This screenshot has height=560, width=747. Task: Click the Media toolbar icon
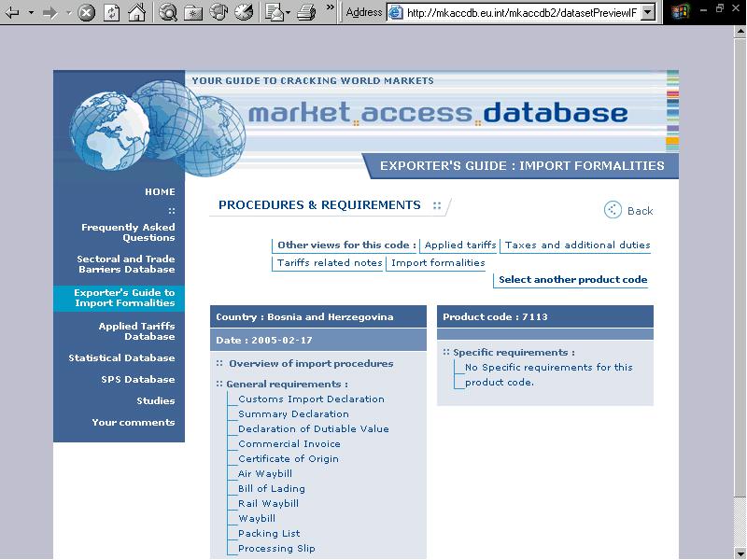218,12
